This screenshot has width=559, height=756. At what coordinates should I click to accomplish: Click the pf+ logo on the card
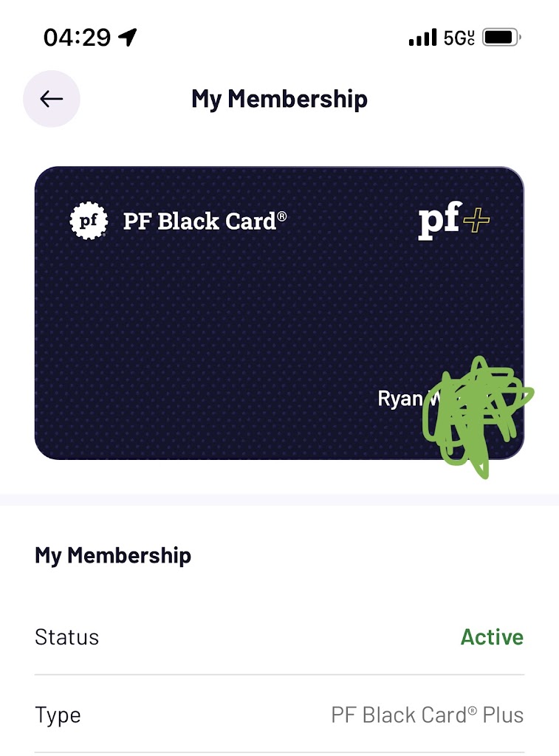454,221
